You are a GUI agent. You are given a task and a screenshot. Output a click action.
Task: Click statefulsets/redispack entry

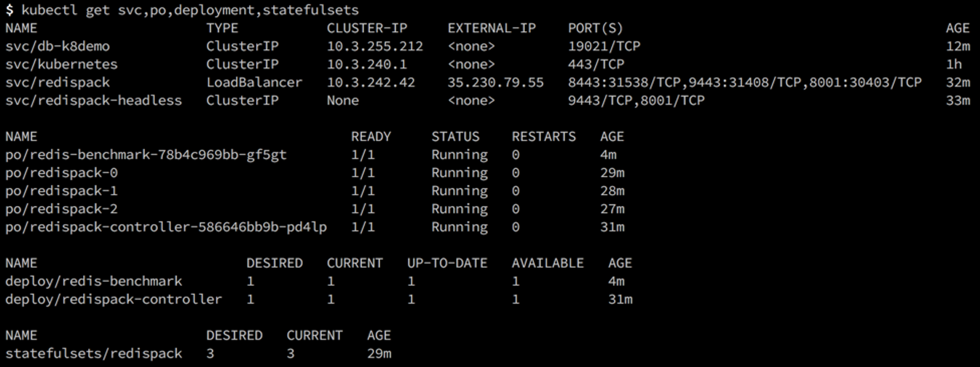pos(94,354)
